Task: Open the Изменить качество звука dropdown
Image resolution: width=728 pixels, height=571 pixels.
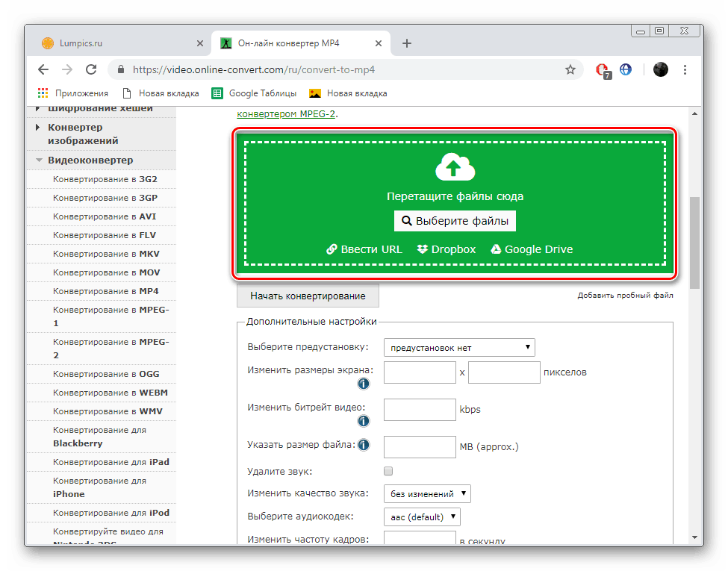Action: pos(426,493)
